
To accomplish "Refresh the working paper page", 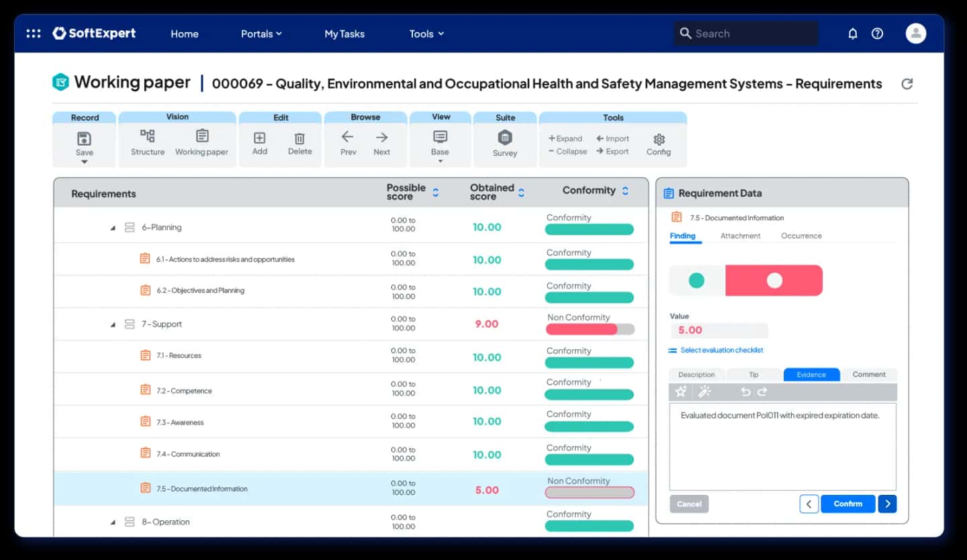I will 907,84.
